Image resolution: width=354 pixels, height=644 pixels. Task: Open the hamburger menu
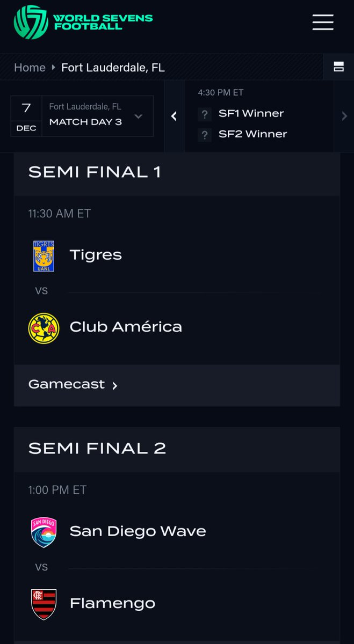(x=323, y=23)
